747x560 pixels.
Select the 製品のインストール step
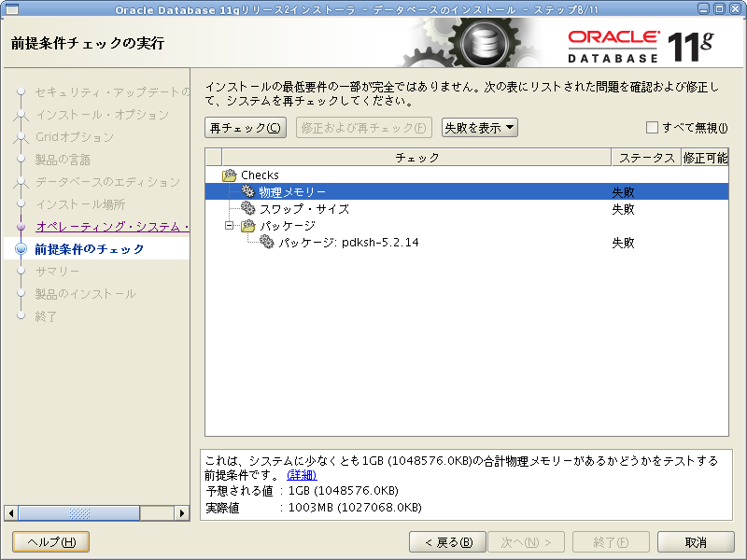pyautogui.click(x=85, y=293)
